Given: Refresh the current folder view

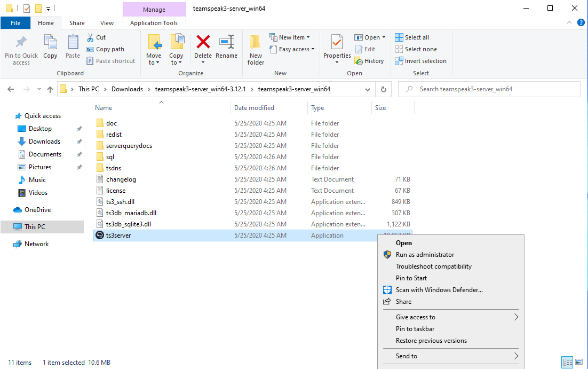Looking at the screenshot, I should [383, 89].
